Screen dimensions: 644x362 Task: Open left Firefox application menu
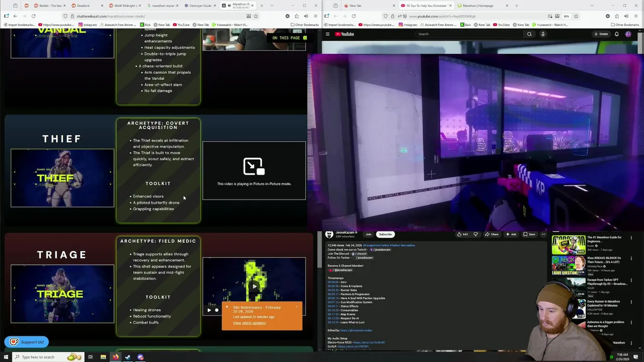(315, 16)
